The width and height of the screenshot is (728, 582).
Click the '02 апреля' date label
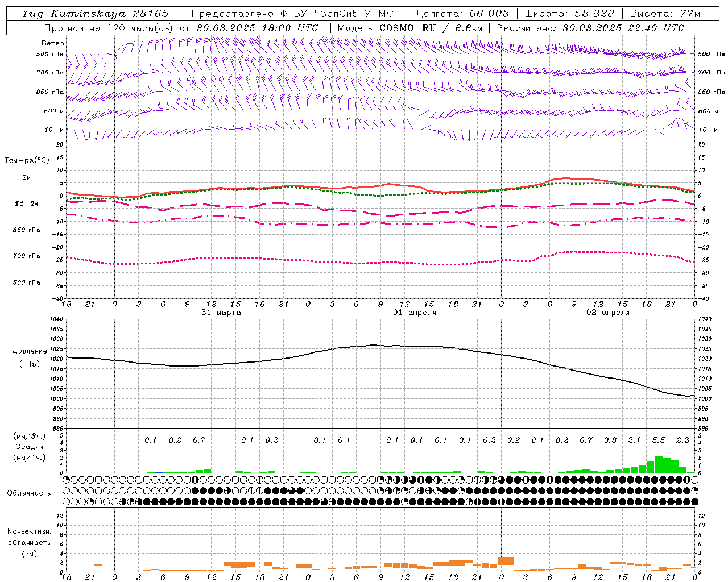point(608,313)
